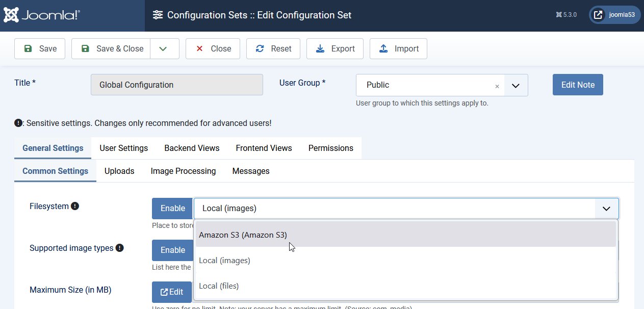Image resolution: width=644 pixels, height=309 pixels.
Task: Open the Frontend Views tab
Action: click(x=264, y=148)
